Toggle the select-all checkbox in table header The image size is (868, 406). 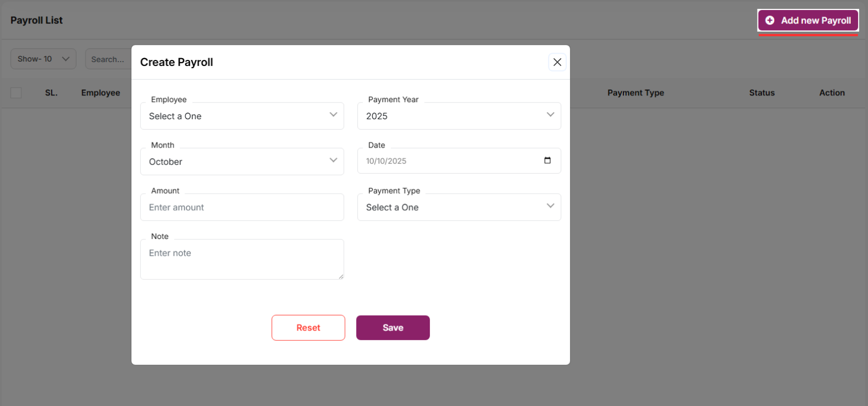click(x=16, y=93)
